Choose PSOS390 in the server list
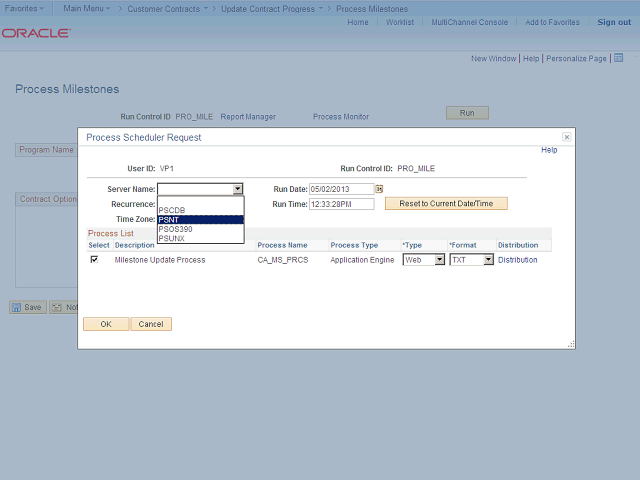The height and width of the screenshot is (480, 640). pos(200,229)
